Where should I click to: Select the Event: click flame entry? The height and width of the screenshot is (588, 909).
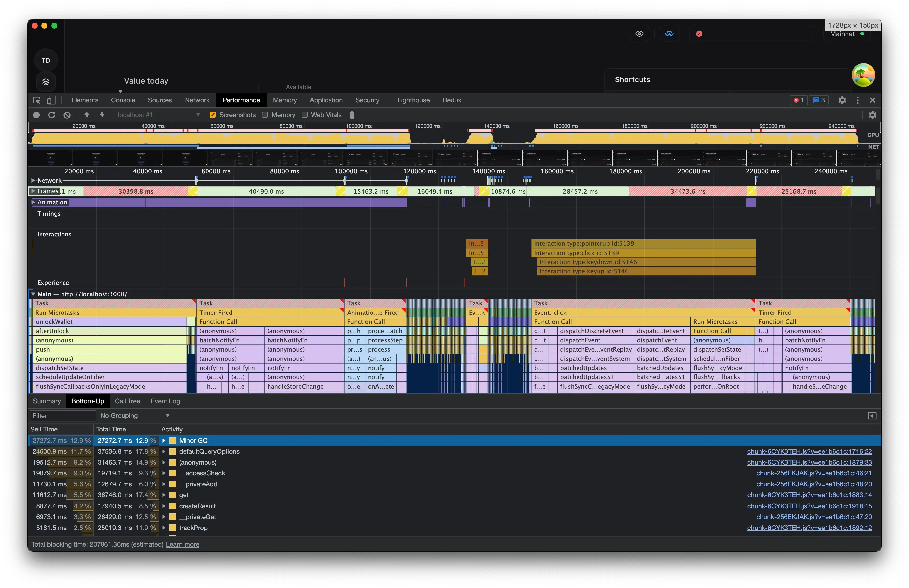click(x=643, y=313)
